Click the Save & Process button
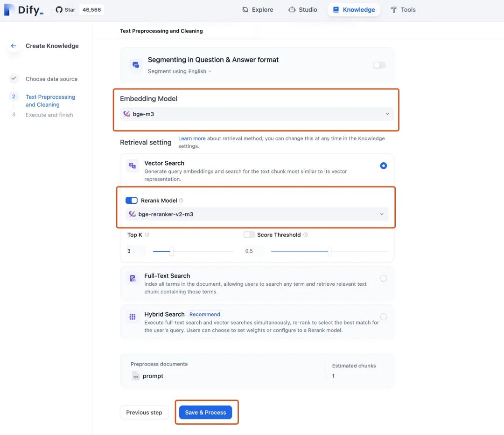The width and height of the screenshot is (504, 435). (x=205, y=413)
